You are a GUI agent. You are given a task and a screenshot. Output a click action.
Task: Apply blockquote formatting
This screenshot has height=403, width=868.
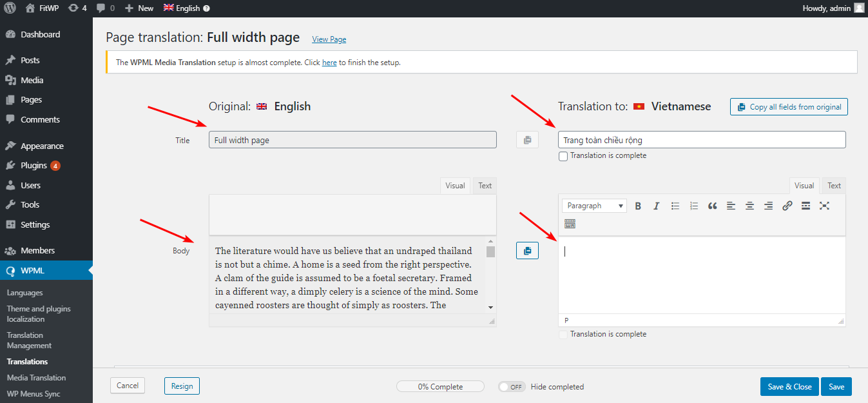coord(713,206)
